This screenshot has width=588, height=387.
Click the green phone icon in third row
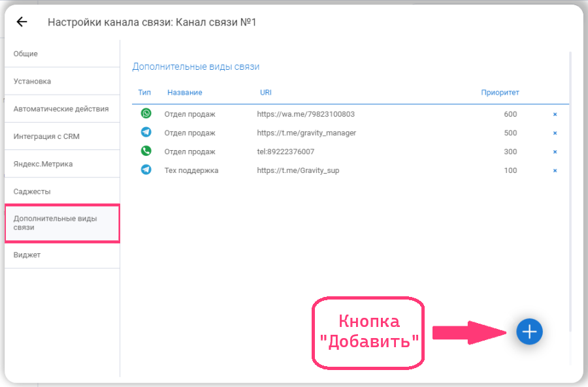tap(146, 151)
